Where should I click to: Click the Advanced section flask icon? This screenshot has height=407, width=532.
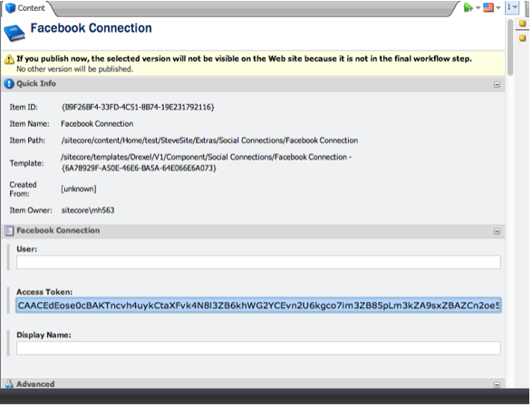9,384
